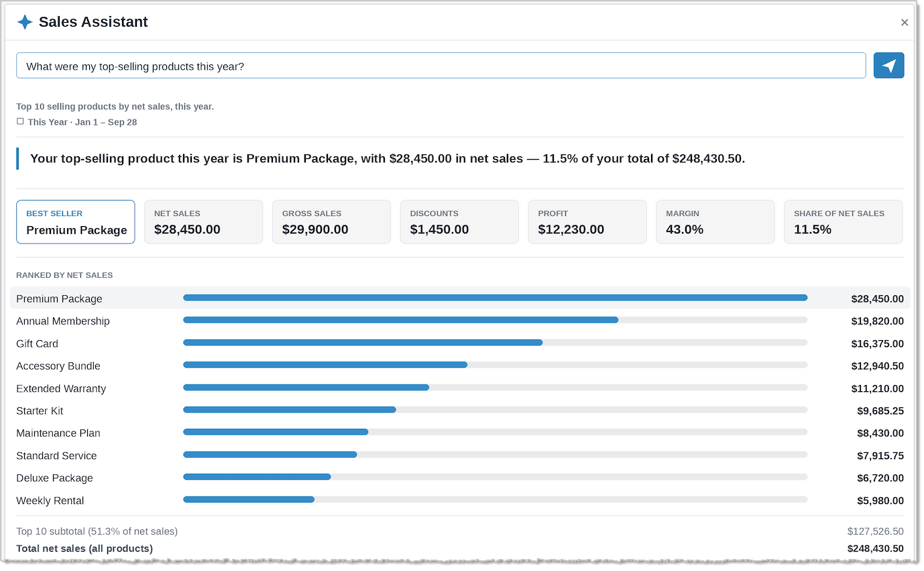Image resolution: width=924 pixels, height=571 pixels.
Task: Select the Margin 43.0% card
Action: pyautogui.click(x=715, y=222)
